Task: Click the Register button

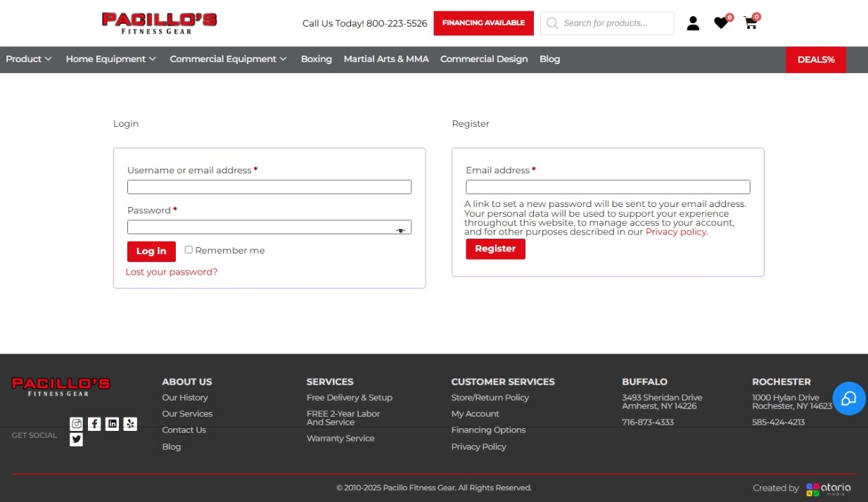Action: coord(495,249)
